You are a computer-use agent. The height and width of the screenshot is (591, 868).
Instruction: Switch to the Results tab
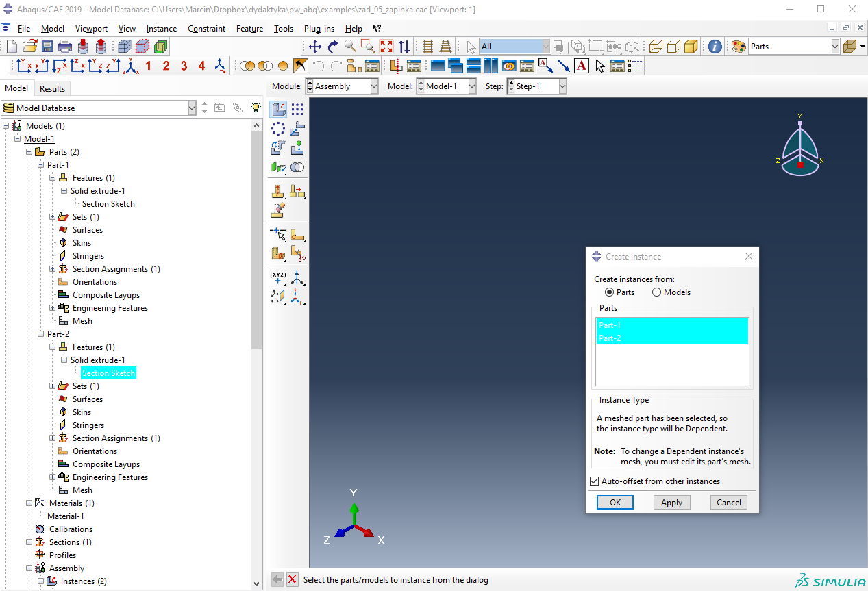pyautogui.click(x=52, y=88)
